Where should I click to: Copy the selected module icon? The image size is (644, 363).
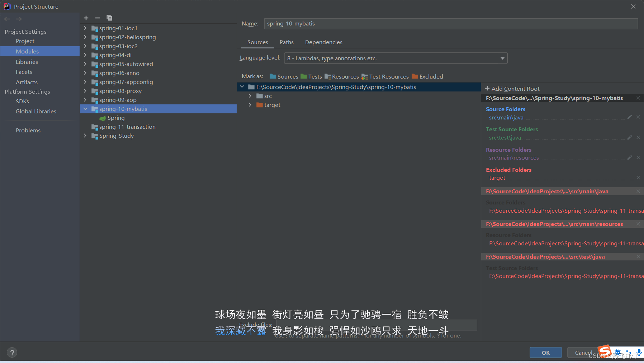click(x=109, y=18)
